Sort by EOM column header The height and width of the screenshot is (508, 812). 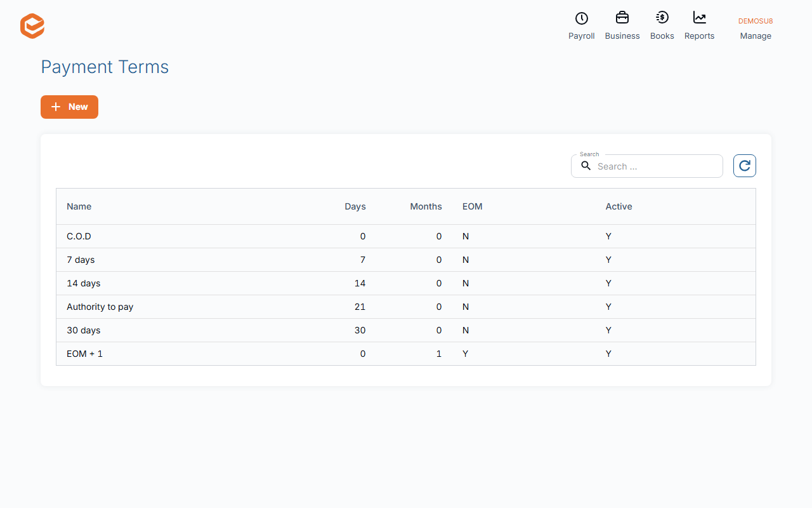pyautogui.click(x=473, y=206)
